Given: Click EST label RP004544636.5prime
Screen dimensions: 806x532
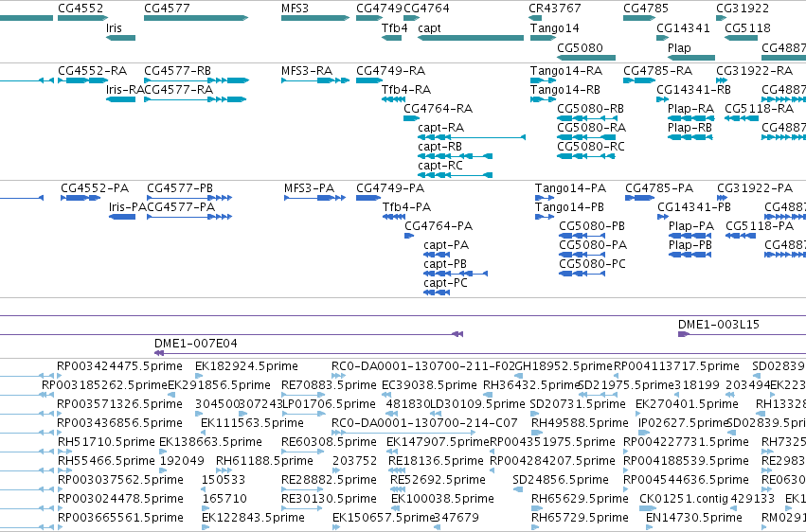Looking at the screenshot, I should coord(686,480).
